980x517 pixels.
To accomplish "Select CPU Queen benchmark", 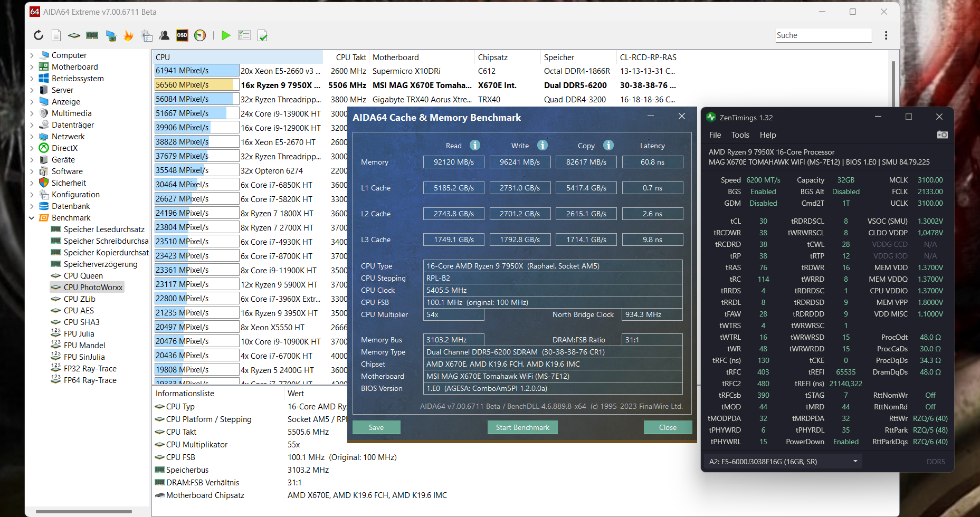I will click(x=77, y=276).
